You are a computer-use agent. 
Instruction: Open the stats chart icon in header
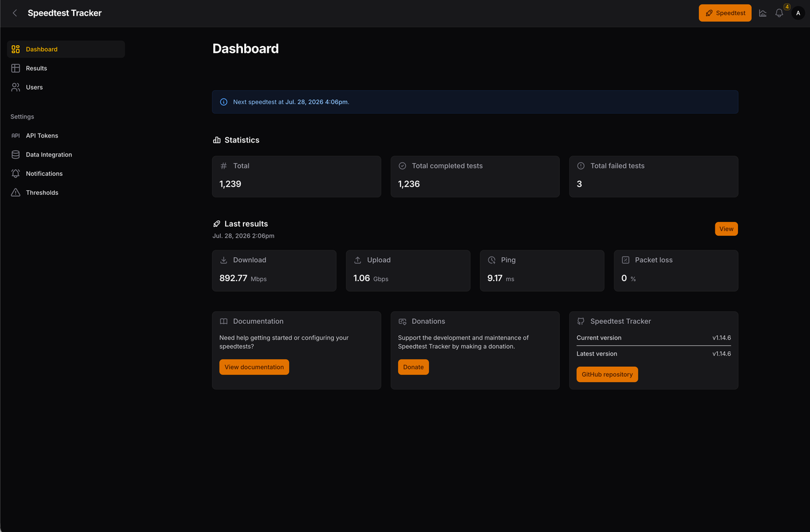[x=763, y=13]
